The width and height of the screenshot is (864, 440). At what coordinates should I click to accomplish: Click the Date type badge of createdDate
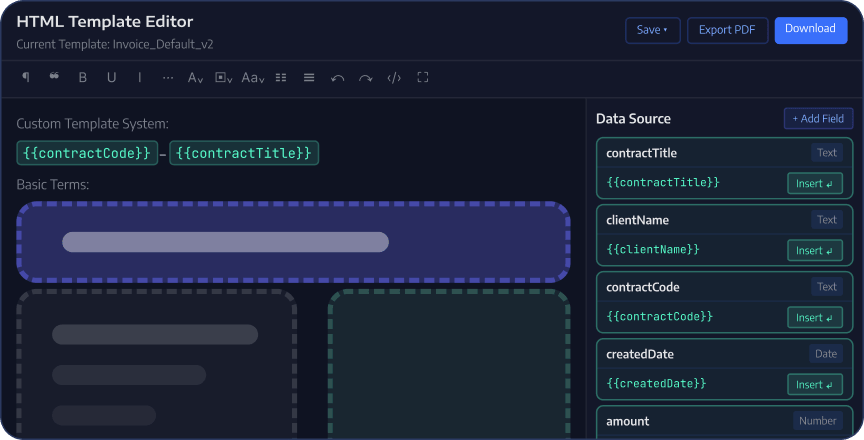826,354
